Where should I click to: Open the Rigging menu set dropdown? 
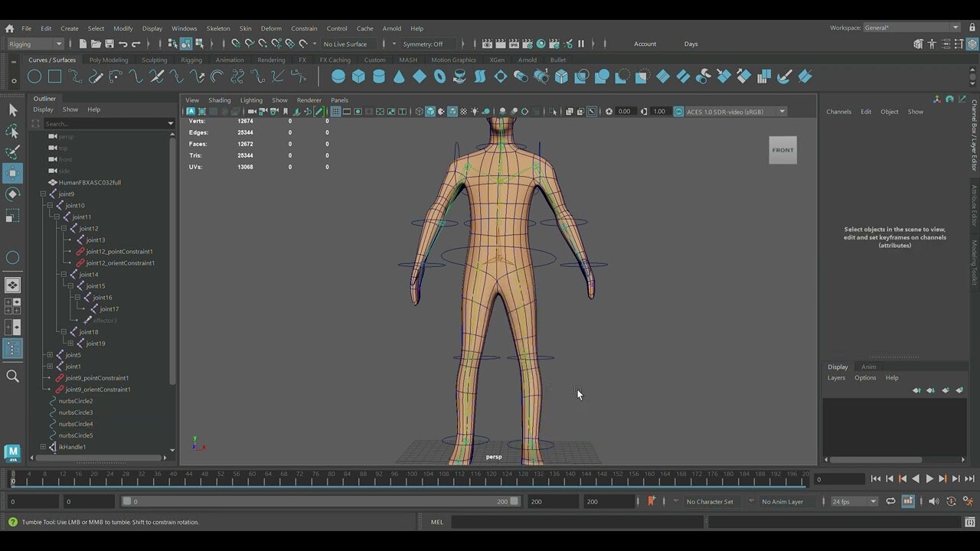(x=34, y=44)
